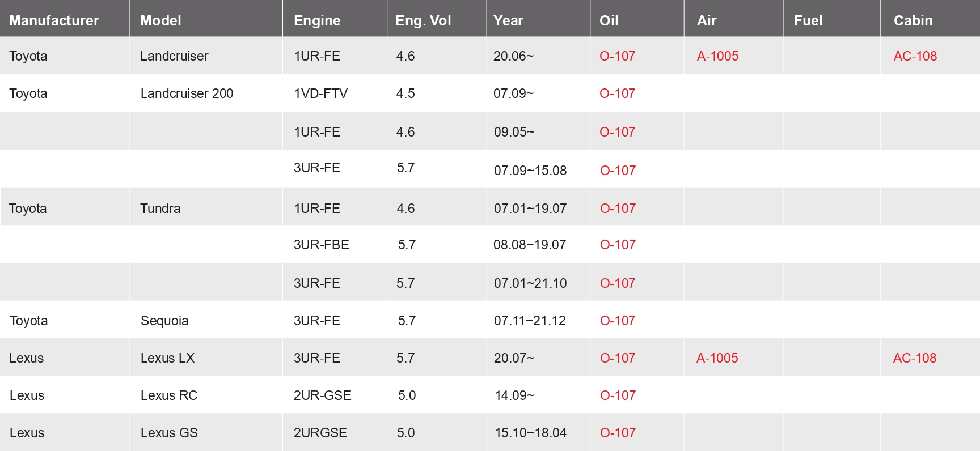Viewport: 980px width, 451px height.
Task: Click O-107 link for Lexus RC row
Action: click(x=618, y=395)
